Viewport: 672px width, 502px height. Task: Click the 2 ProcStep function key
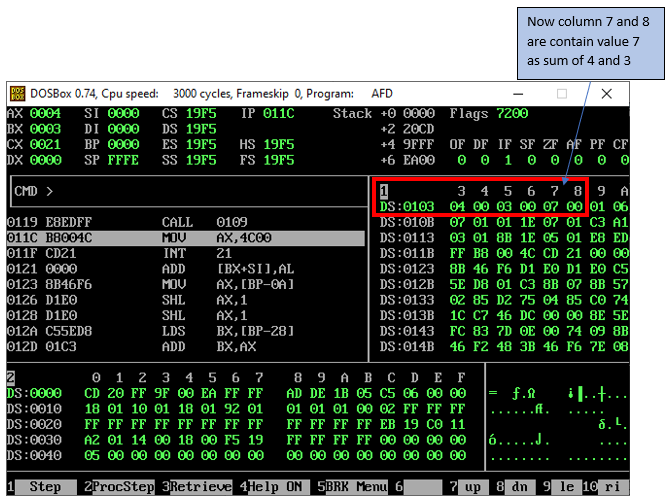tap(119, 487)
